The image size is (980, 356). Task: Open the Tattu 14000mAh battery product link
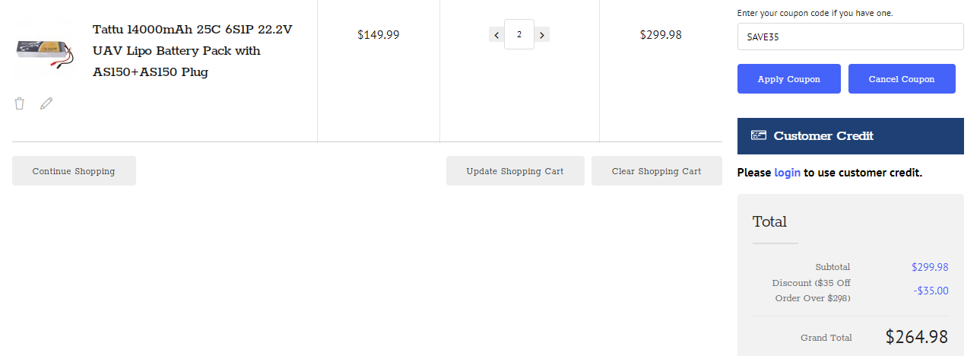pos(192,51)
